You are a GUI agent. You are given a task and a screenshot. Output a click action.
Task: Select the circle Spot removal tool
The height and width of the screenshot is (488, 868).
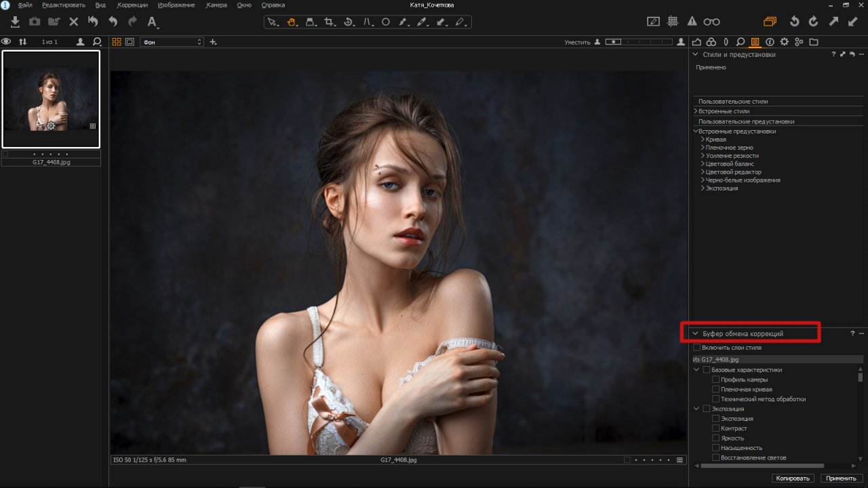tap(386, 22)
